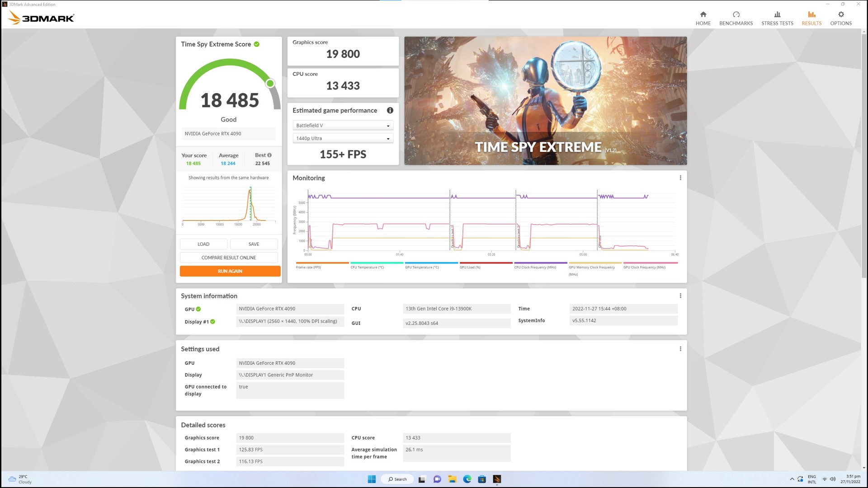
Task: Open Settings used options menu
Action: tap(680, 349)
